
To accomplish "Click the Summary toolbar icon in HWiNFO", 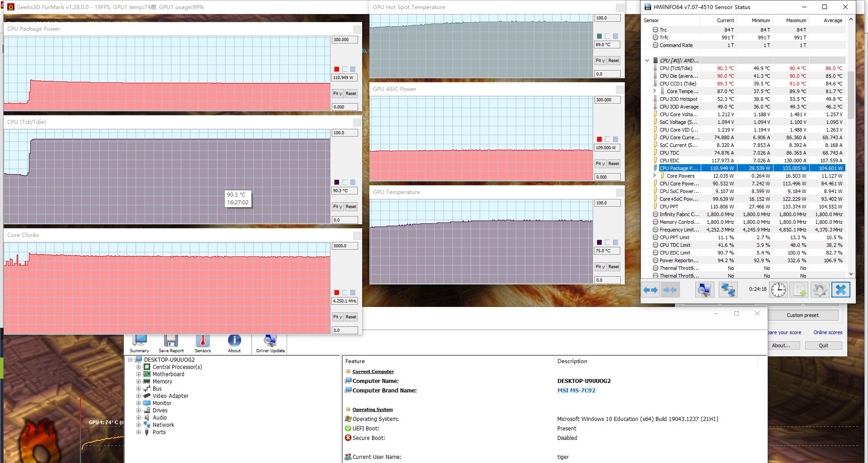I will point(139,344).
